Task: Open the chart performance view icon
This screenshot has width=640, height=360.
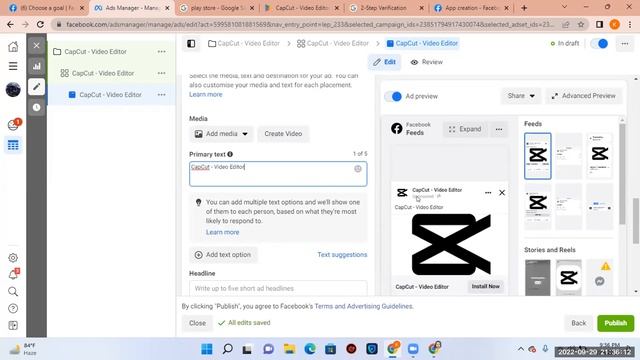Action: coord(36,66)
